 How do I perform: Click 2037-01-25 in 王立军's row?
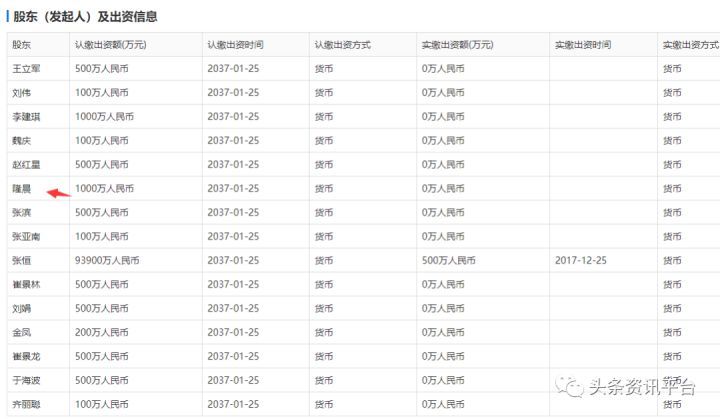[x=233, y=69]
